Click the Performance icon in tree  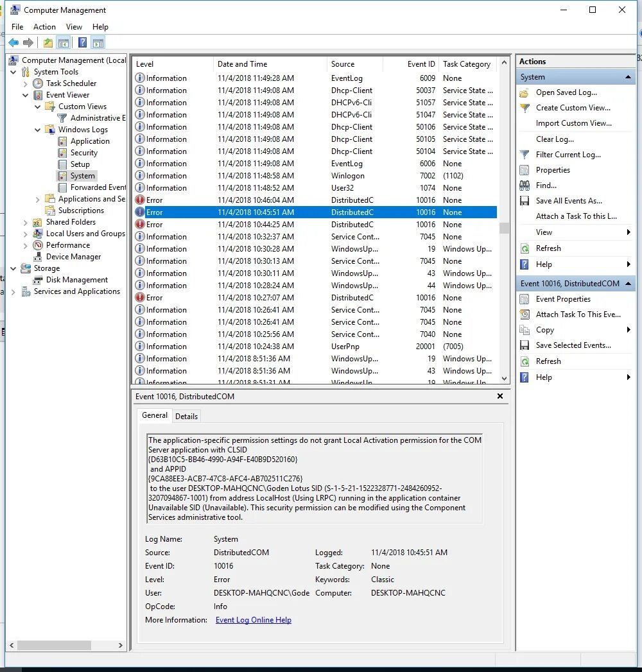click(38, 245)
